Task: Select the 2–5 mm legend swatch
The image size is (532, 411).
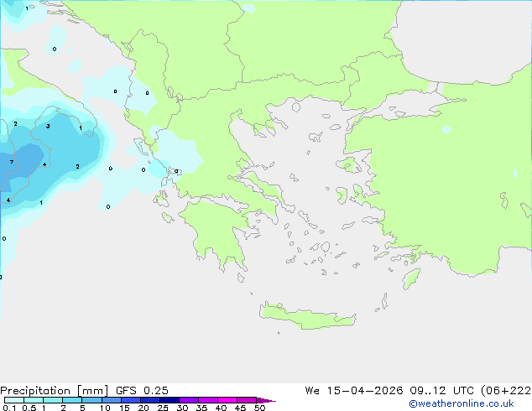Action: (x=72, y=400)
